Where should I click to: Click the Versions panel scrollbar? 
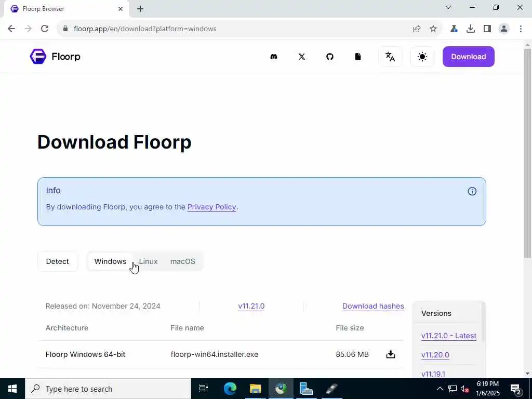click(x=483, y=322)
